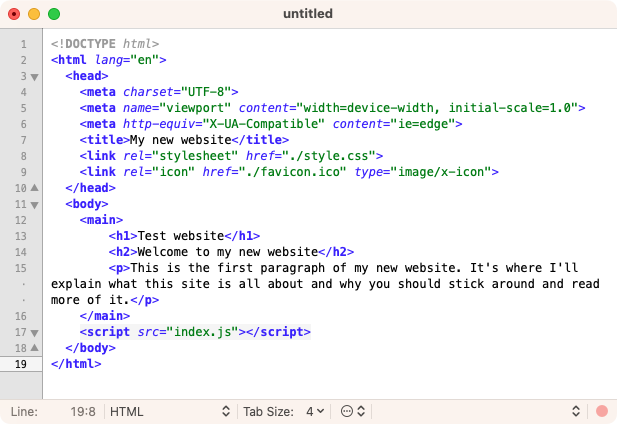
Task: Click the fold end marker at line 10
Action: [x=35, y=188]
